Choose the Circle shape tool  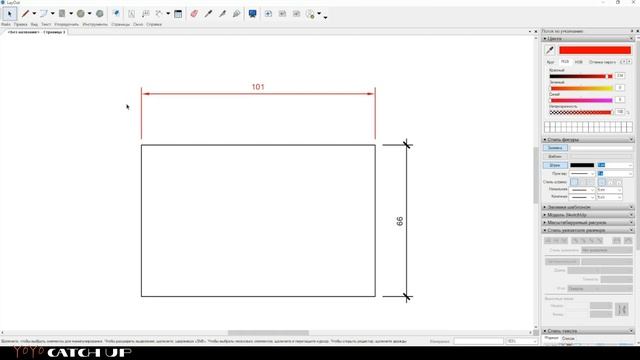coord(81,14)
